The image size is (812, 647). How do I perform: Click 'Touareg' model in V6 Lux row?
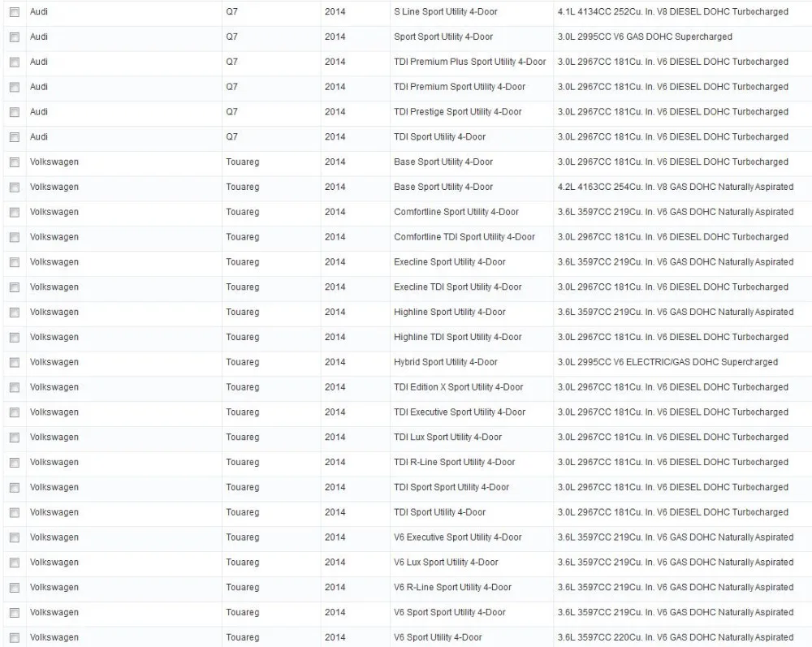242,562
